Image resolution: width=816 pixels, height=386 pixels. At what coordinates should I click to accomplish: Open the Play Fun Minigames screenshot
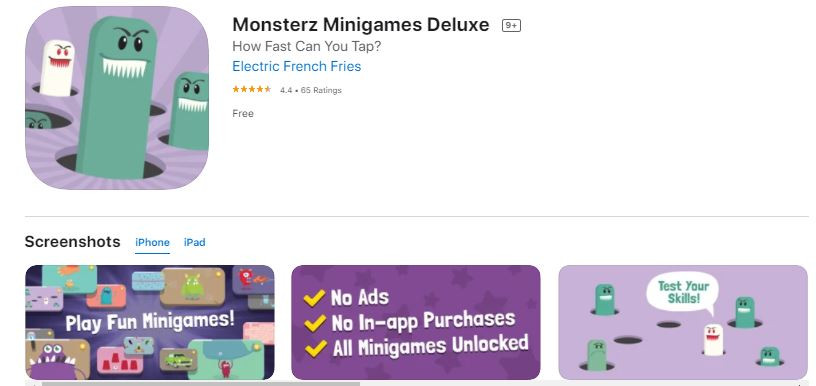150,323
